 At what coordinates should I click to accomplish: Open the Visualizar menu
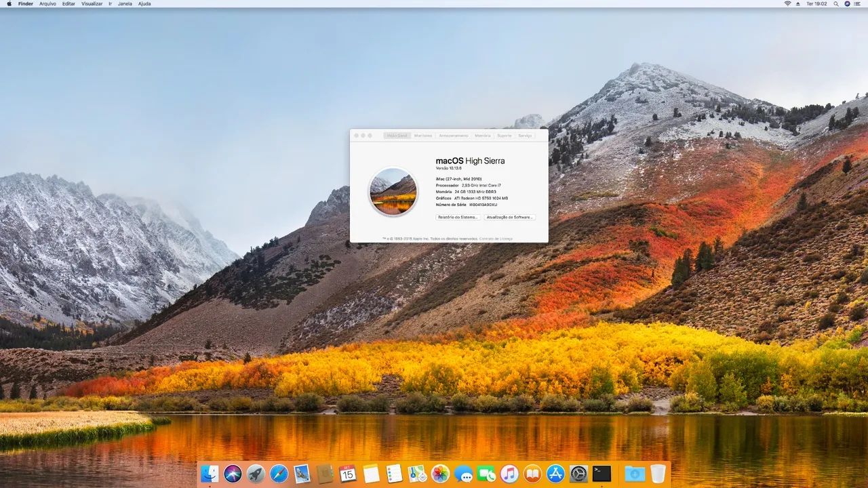point(92,3)
